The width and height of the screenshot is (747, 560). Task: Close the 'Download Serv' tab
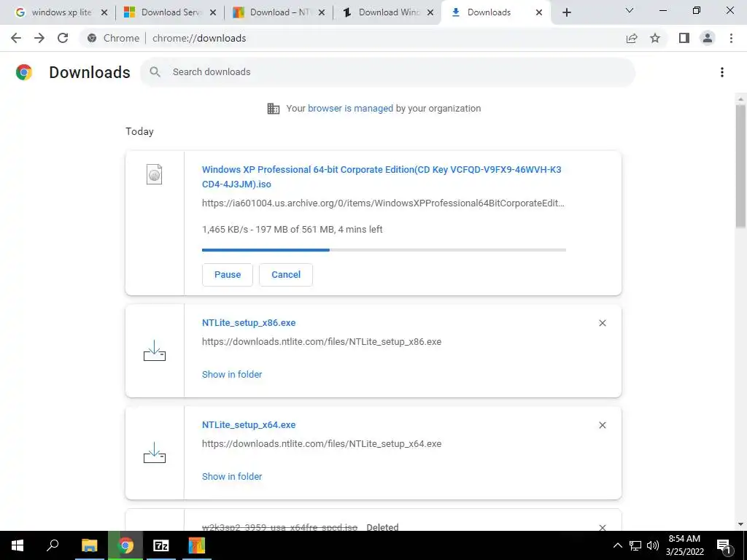click(213, 12)
